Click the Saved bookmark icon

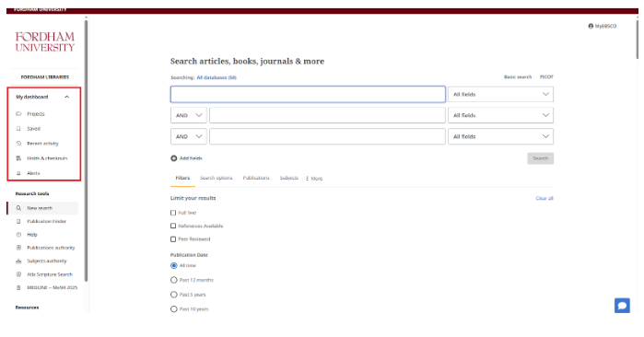tap(18, 129)
